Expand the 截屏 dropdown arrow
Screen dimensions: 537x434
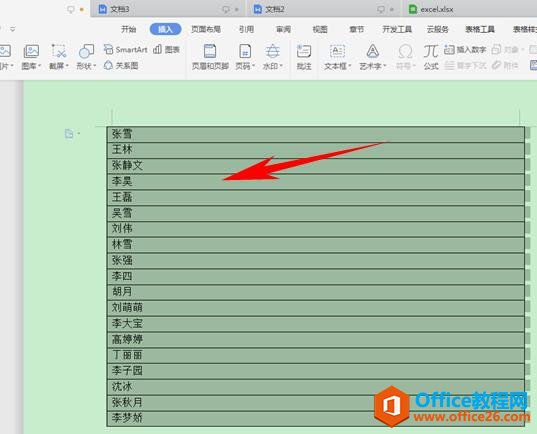[x=67, y=65]
